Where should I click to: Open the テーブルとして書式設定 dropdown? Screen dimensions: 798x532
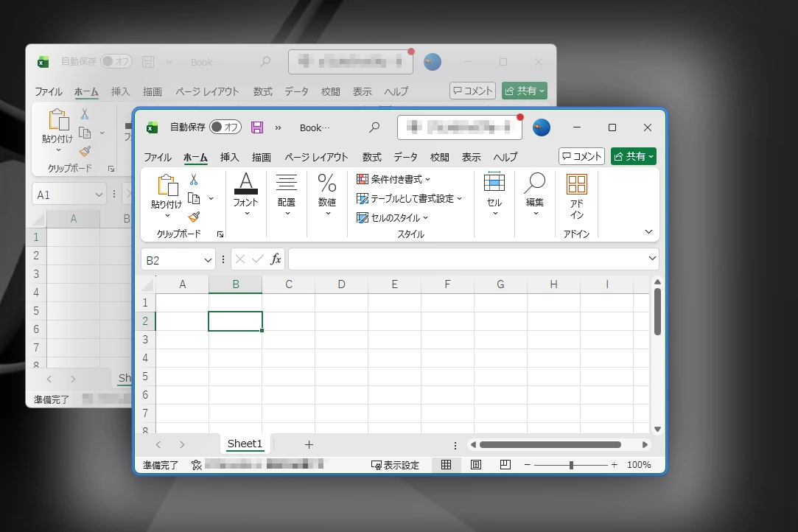pos(410,198)
